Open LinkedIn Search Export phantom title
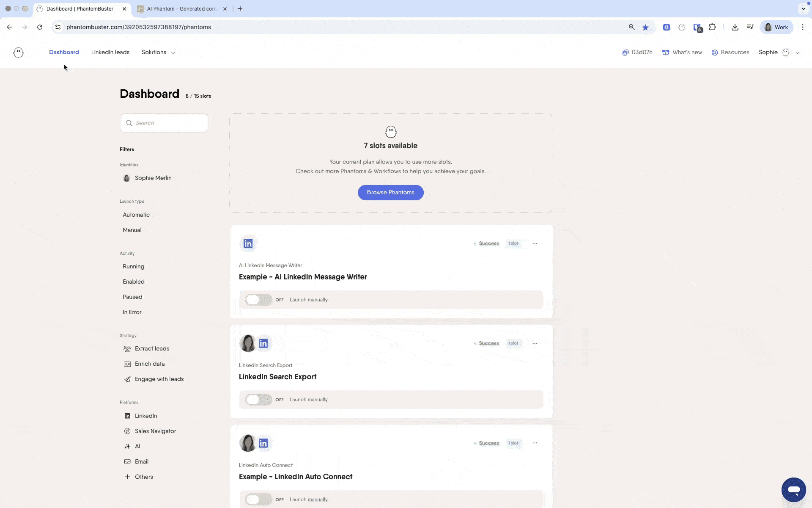This screenshot has height=508, width=812. tap(277, 377)
